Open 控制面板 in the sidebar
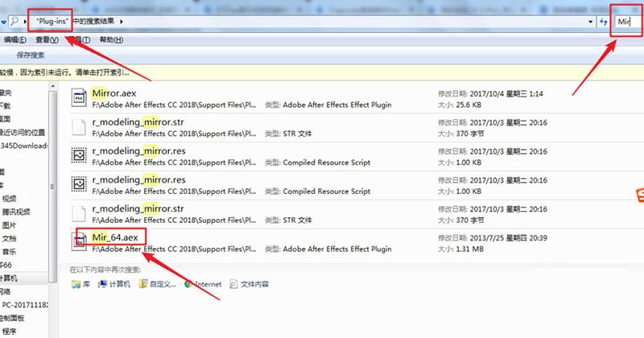The width and height of the screenshot is (644, 338). pyautogui.click(x=12, y=319)
